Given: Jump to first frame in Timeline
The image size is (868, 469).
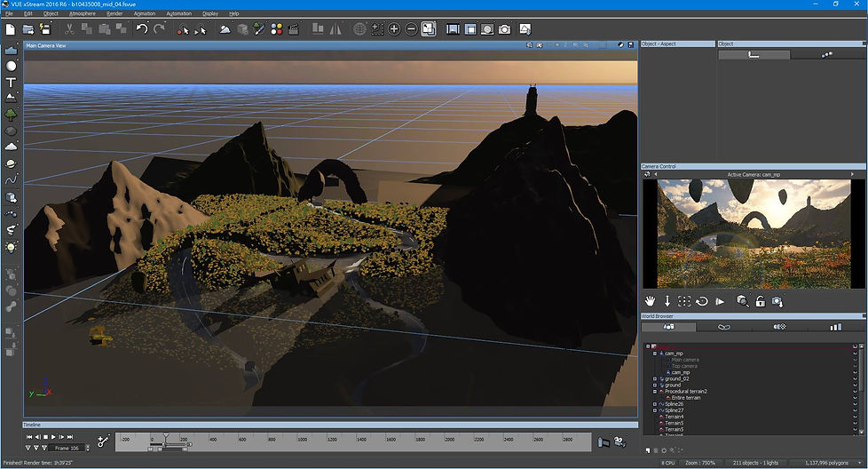Looking at the screenshot, I should click(29, 437).
